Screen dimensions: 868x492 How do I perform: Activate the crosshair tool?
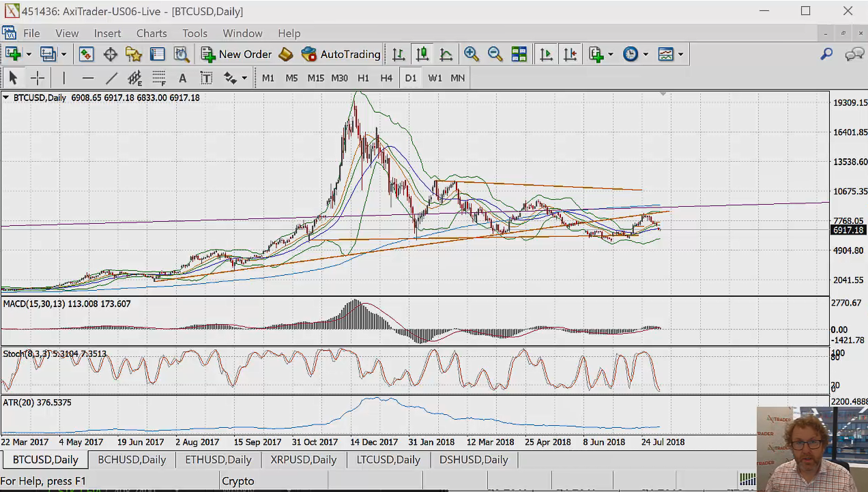(37, 78)
